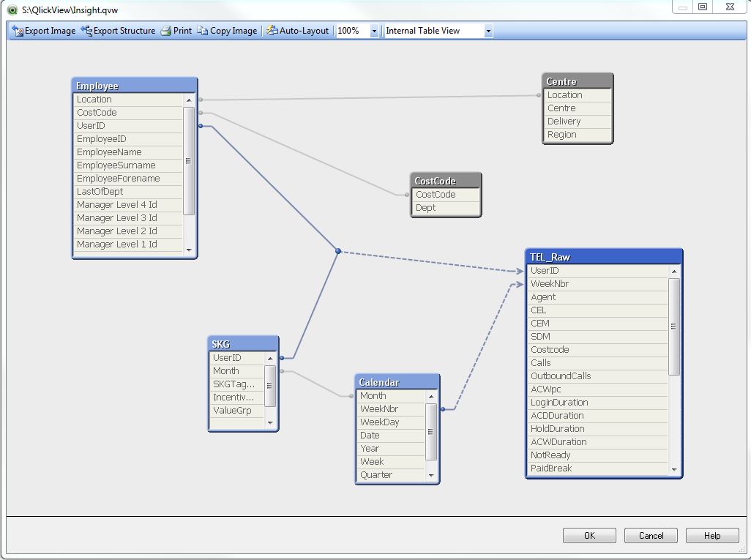
Task: Click the Region field in Centre table
Action: [562, 135]
